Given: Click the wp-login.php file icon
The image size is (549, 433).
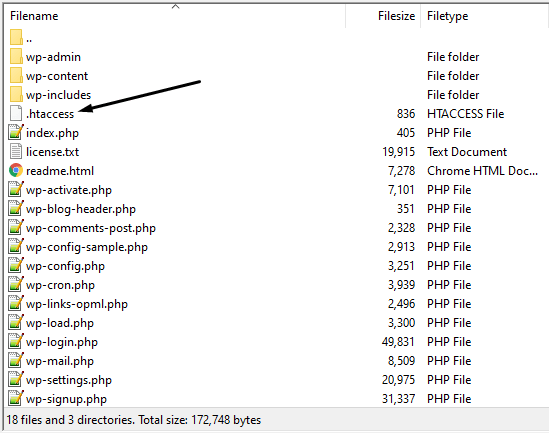Looking at the screenshot, I should (x=16, y=342).
